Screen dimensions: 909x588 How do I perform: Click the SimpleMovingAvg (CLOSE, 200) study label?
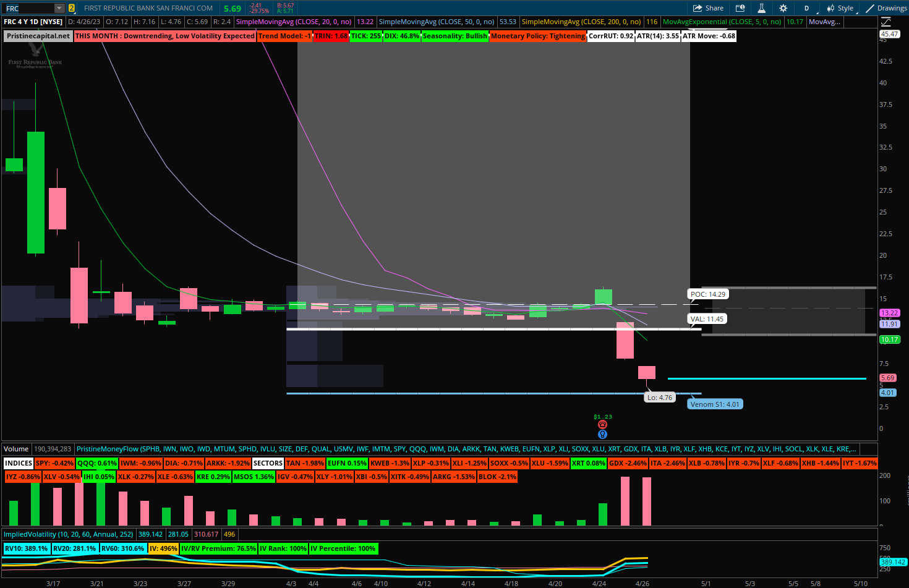coord(581,22)
